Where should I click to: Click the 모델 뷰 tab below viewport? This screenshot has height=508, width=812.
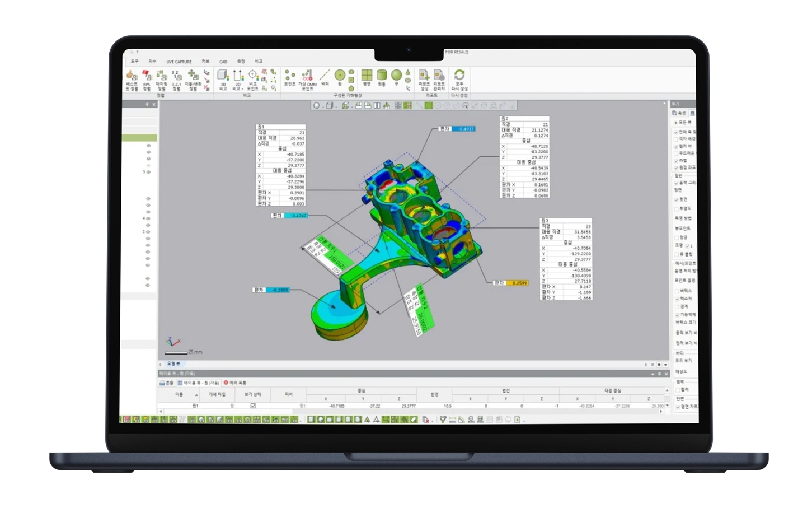(174, 363)
